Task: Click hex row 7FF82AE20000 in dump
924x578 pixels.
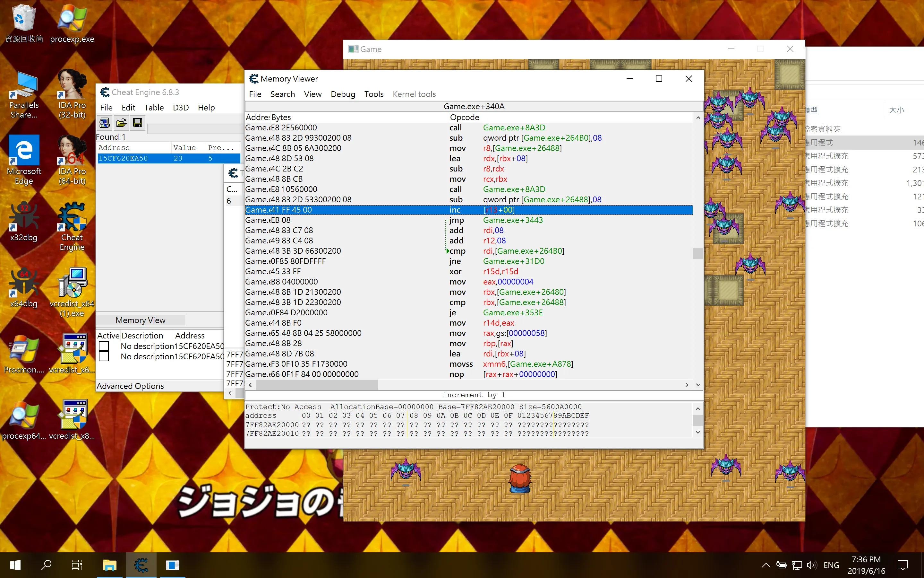Action: 417,425
